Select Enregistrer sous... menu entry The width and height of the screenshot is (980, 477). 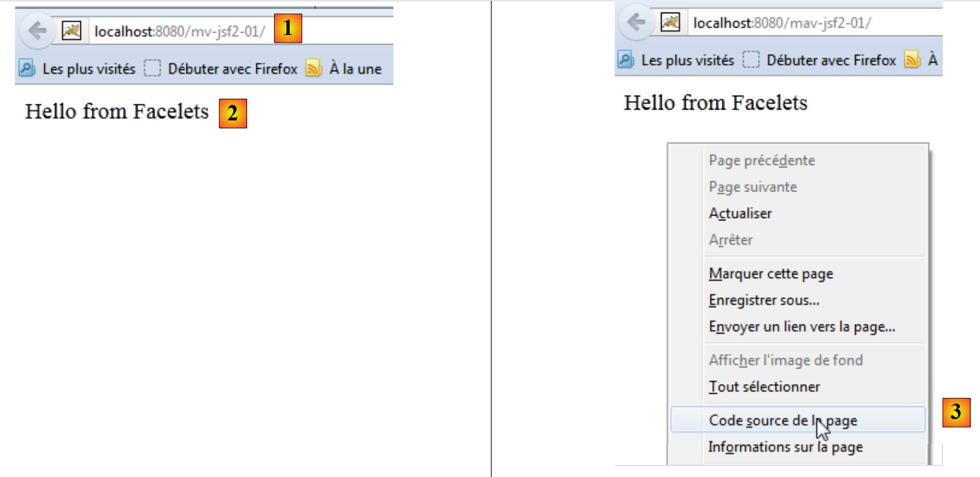point(764,300)
